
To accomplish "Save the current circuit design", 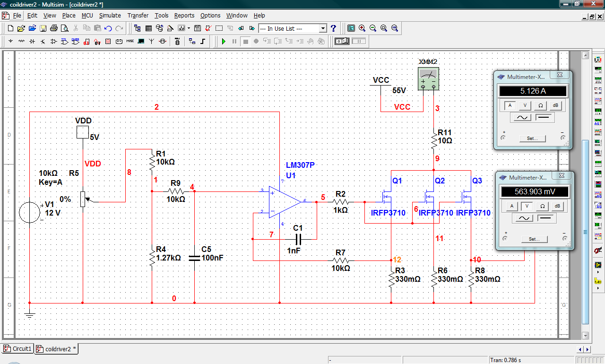I will (43, 28).
